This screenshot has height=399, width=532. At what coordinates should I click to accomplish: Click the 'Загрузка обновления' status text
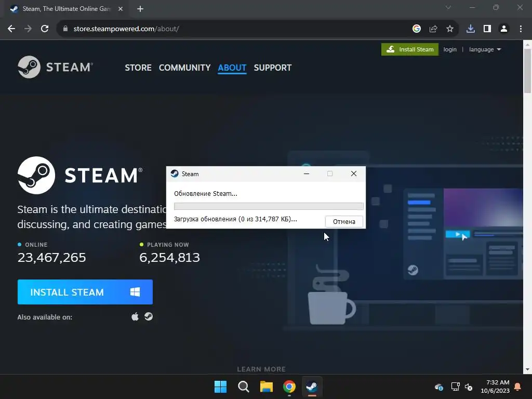click(x=235, y=219)
